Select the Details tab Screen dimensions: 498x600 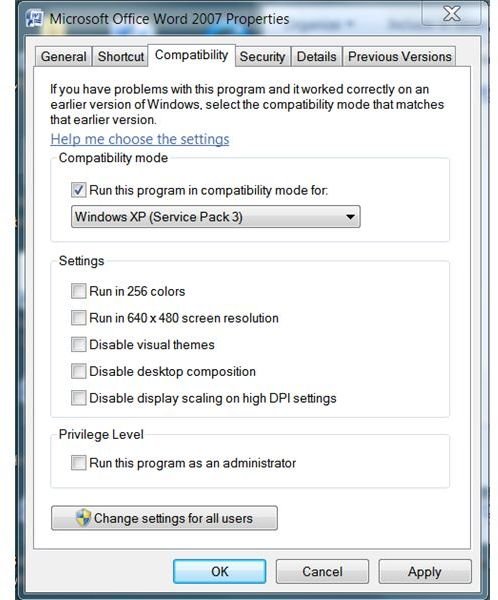click(x=317, y=57)
